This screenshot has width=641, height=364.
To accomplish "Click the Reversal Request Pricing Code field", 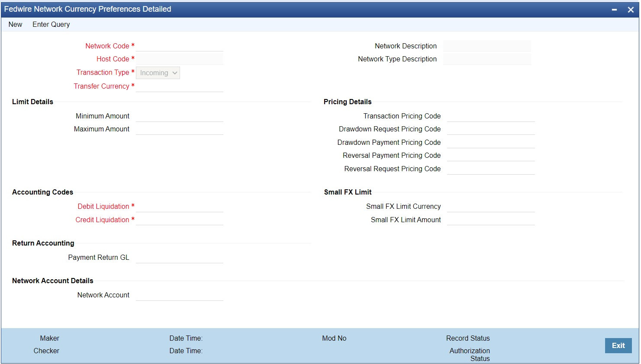I will point(491,169).
